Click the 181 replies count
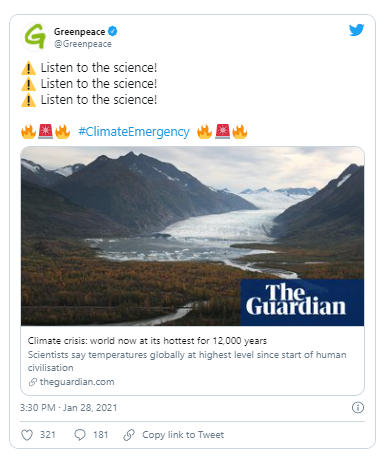The image size is (387, 456). coord(101,435)
